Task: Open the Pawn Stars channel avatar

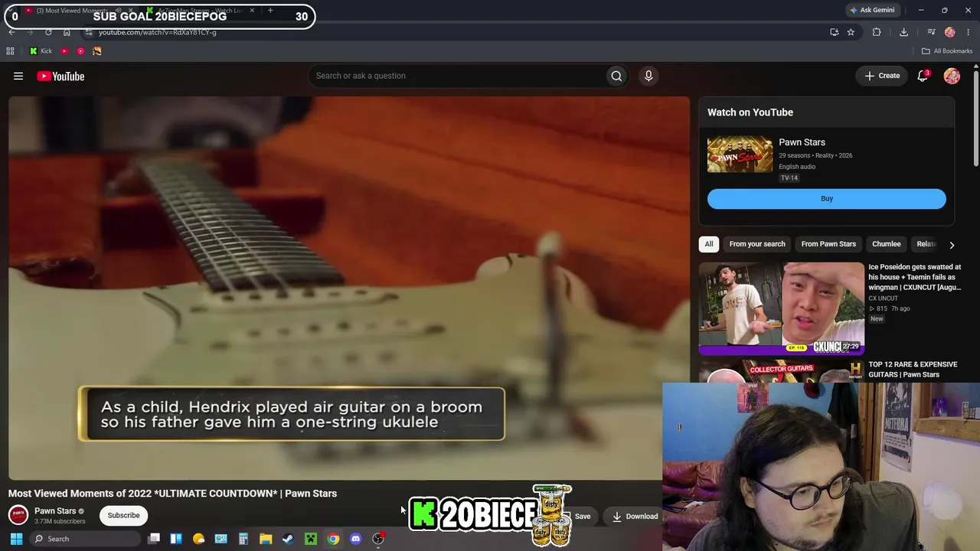Action: pyautogui.click(x=18, y=515)
